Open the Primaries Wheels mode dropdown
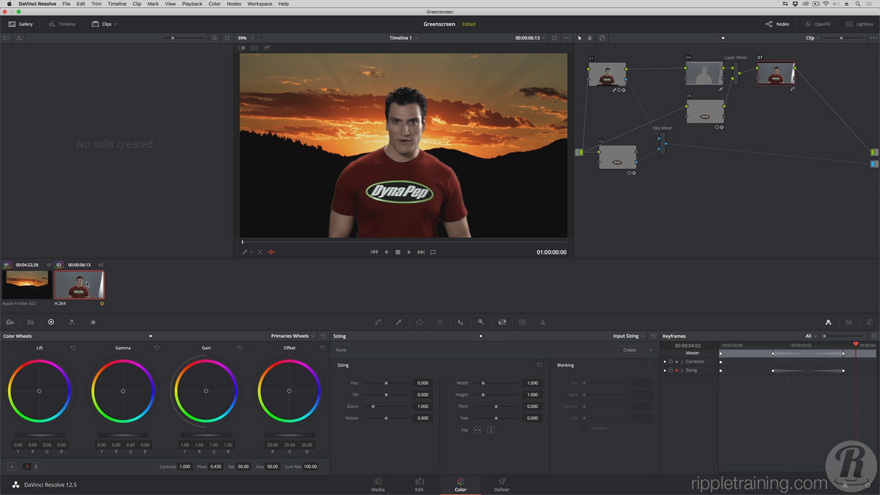Screen dimensions: 880x495 pos(292,336)
